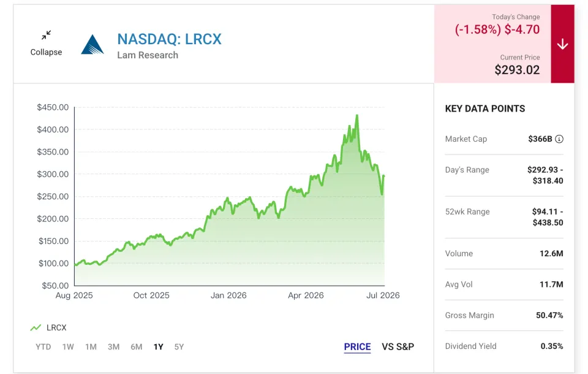This screenshot has height=374, width=588.
Task: Switch chart to 6M range
Action: click(137, 346)
